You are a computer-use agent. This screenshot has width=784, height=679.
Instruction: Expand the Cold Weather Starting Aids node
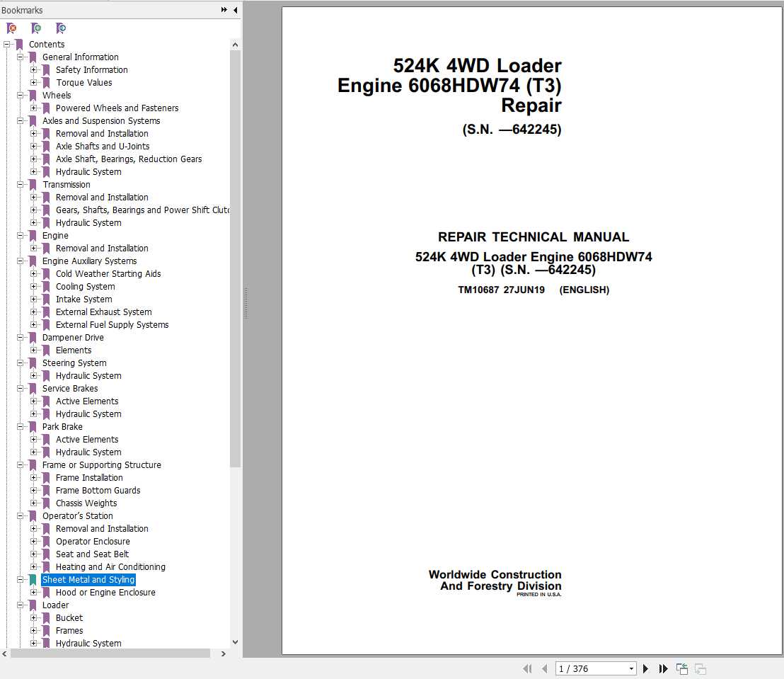33,274
